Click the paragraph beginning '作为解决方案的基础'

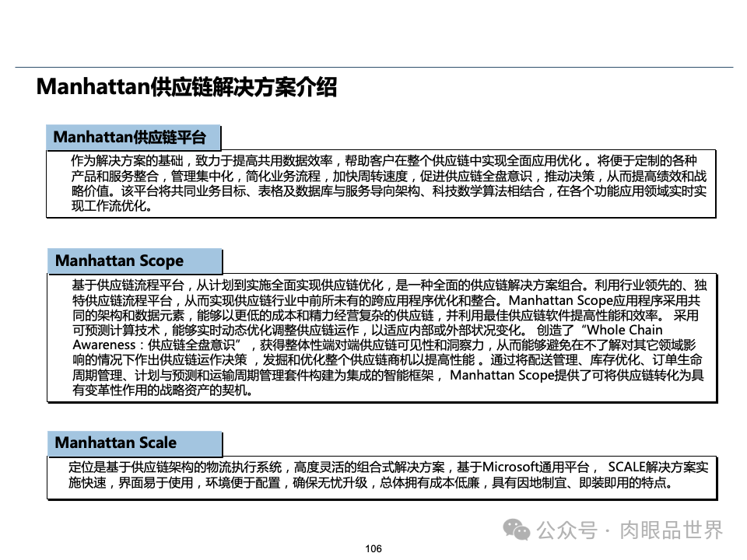pyautogui.click(x=388, y=184)
